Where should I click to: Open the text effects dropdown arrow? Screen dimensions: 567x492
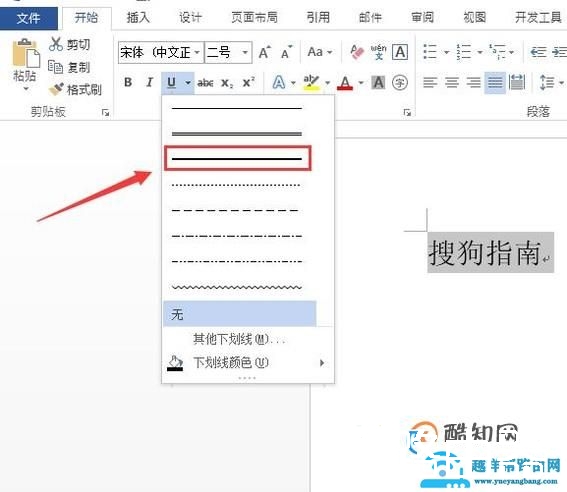(293, 83)
